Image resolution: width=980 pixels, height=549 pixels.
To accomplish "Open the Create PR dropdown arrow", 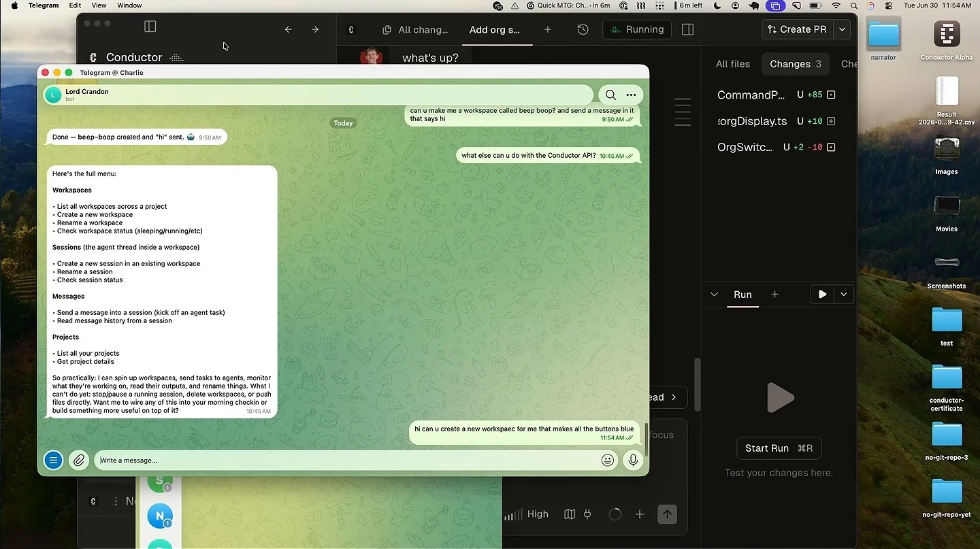I will [x=843, y=29].
